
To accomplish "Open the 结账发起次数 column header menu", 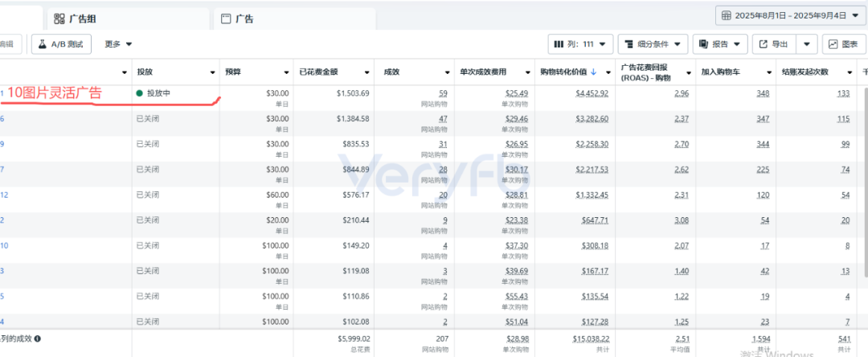I will tap(850, 72).
